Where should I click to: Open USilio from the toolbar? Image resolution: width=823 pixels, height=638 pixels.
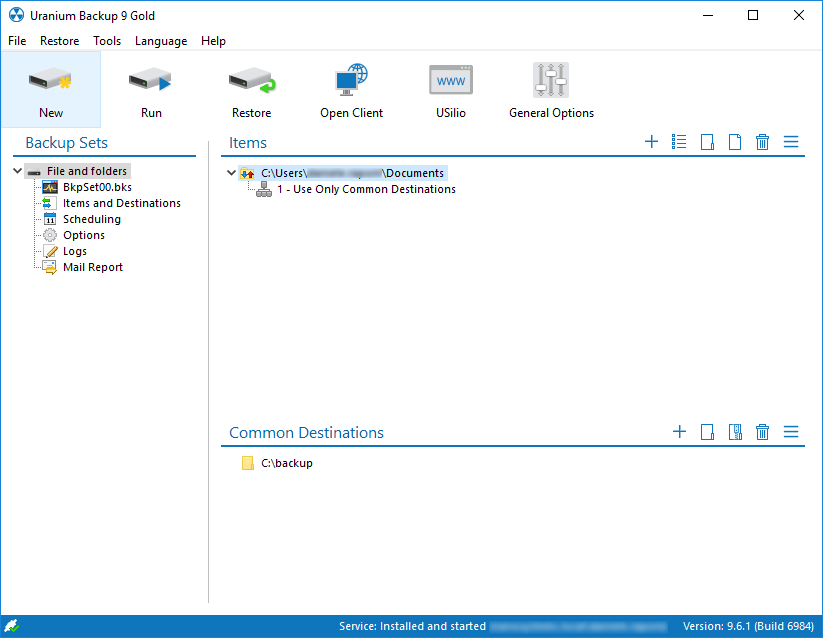point(450,90)
